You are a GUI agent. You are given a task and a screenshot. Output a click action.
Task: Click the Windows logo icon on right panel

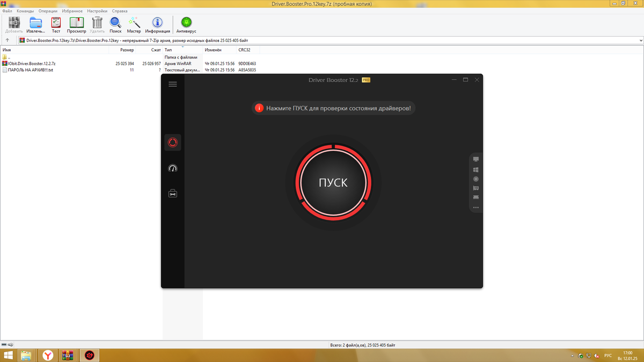476,169
